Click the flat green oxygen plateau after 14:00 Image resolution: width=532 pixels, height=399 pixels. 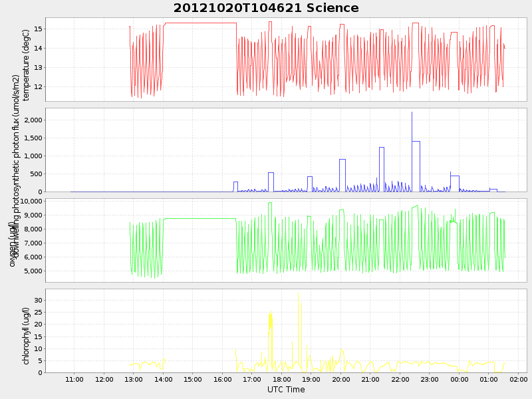tap(199, 218)
